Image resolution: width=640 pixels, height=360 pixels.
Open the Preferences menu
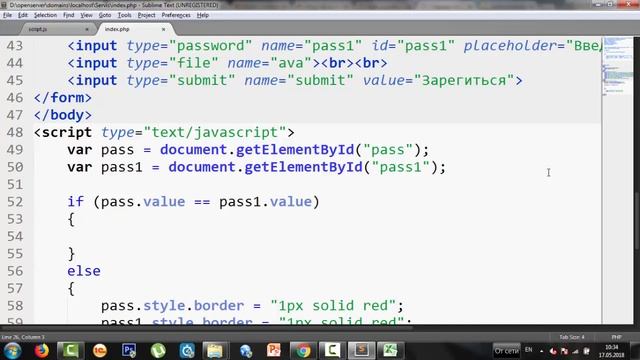[x=176, y=15]
